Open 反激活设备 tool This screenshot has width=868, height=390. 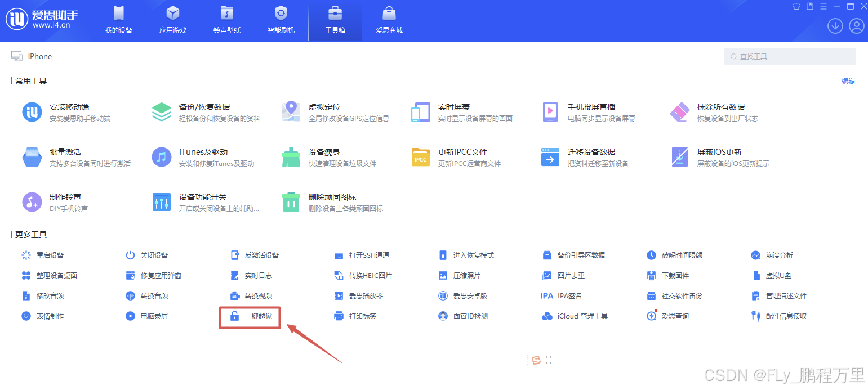tap(255, 255)
